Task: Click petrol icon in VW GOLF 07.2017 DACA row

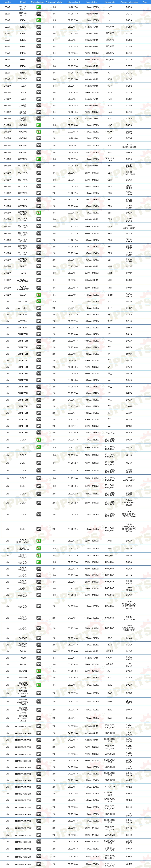Action: point(39,447)
